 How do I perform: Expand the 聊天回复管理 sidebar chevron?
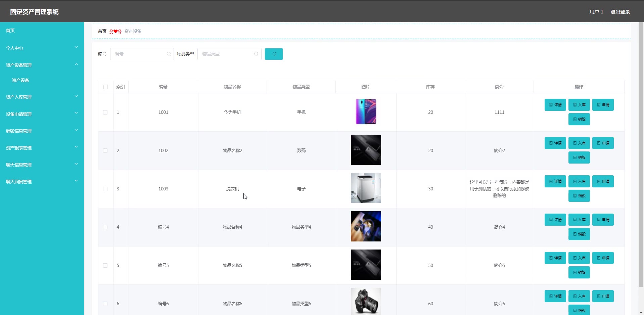click(76, 181)
